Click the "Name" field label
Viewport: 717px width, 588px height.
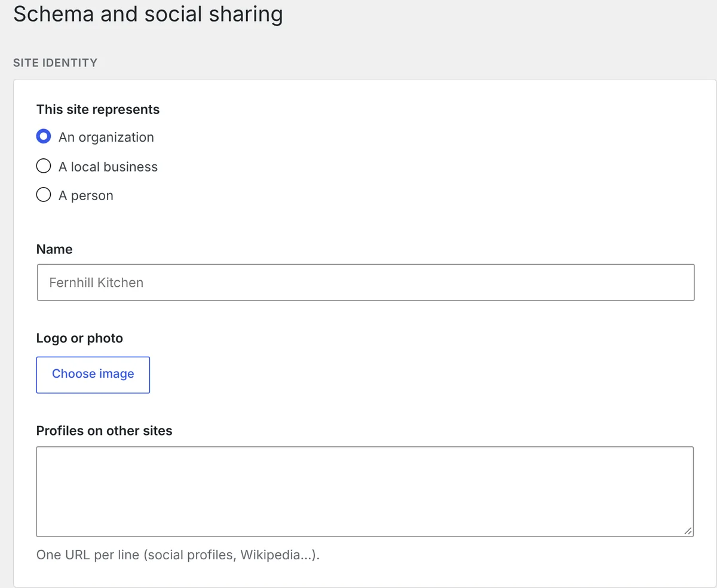point(54,249)
